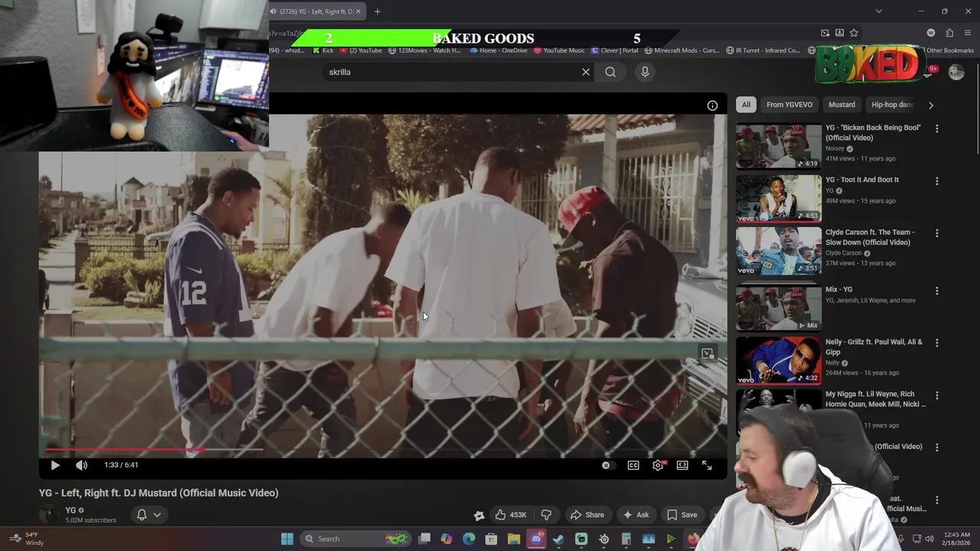The height and width of the screenshot is (551, 980).
Task: Bookmark this page with star icon
Action: point(854,33)
